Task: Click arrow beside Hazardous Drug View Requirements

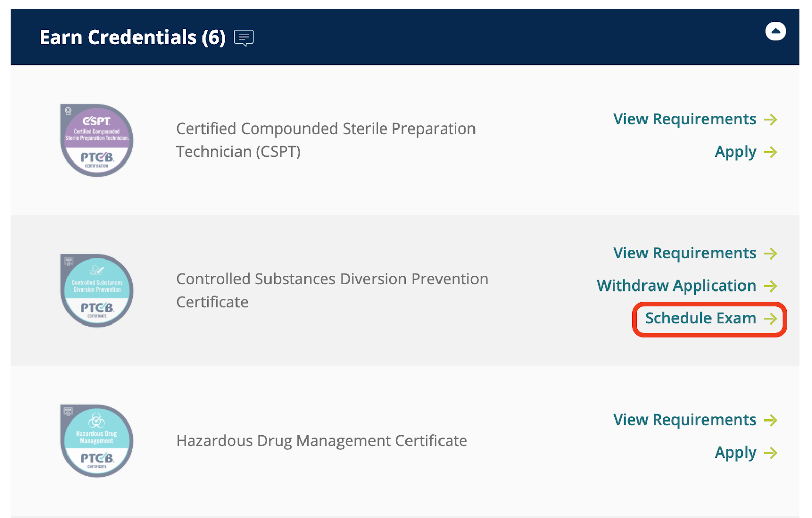Action: click(771, 420)
